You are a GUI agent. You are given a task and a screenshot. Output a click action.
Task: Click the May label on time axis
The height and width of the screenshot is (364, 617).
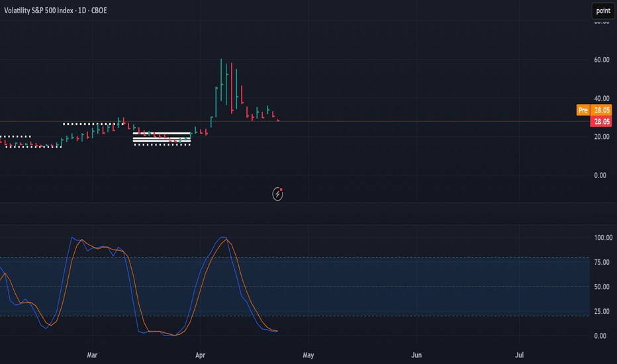tap(308, 355)
